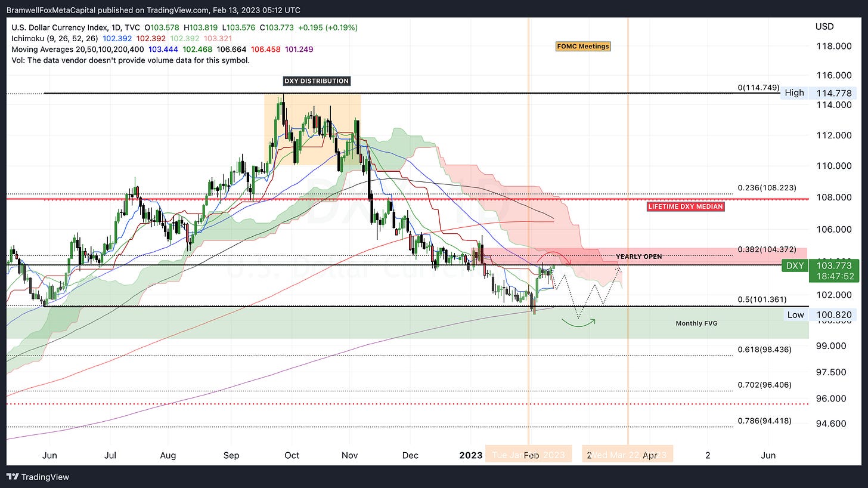This screenshot has height=488, width=868.
Task: Click 94.600 on the price axis
Action: 831,424
